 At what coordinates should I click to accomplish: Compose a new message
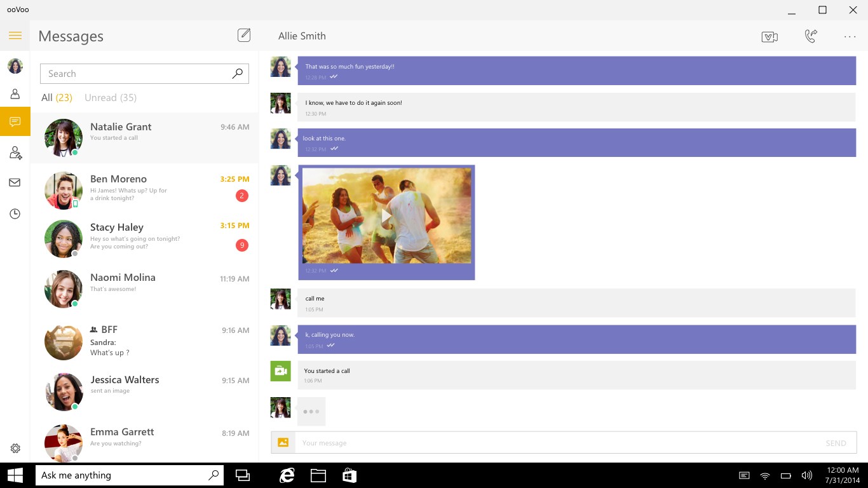click(x=244, y=36)
